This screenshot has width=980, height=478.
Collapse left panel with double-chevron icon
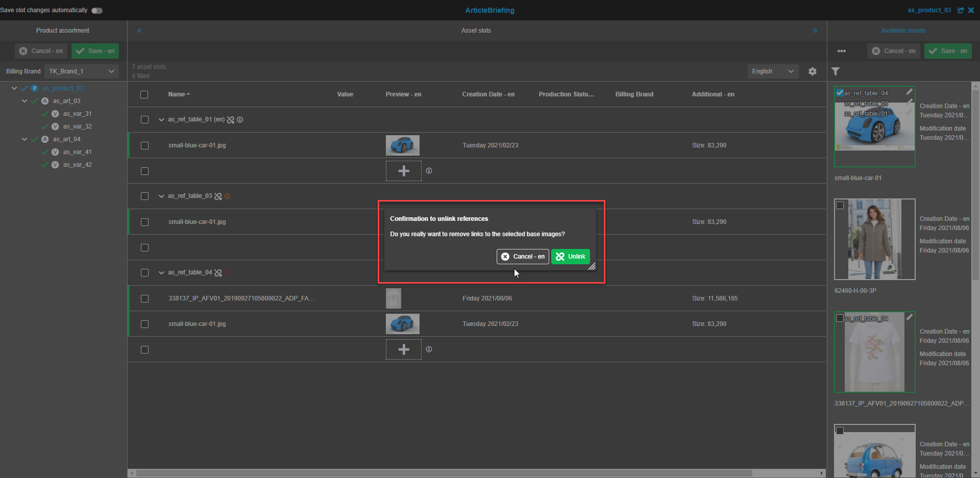click(139, 31)
